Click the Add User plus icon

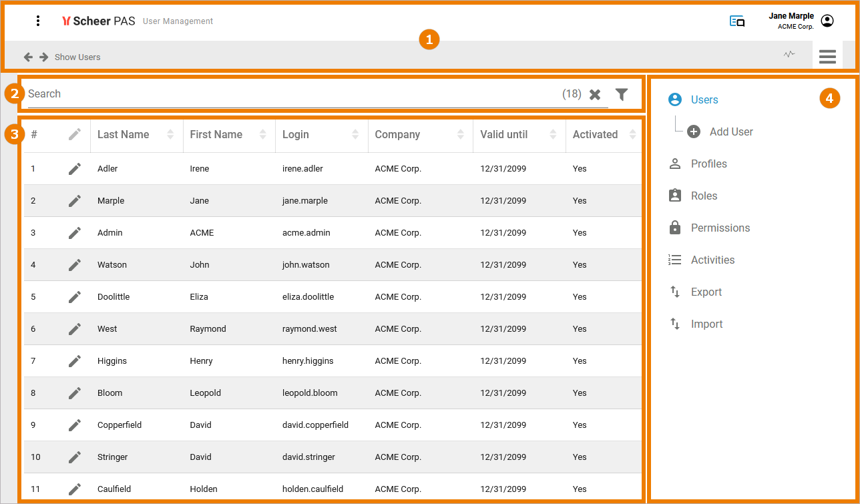click(694, 132)
